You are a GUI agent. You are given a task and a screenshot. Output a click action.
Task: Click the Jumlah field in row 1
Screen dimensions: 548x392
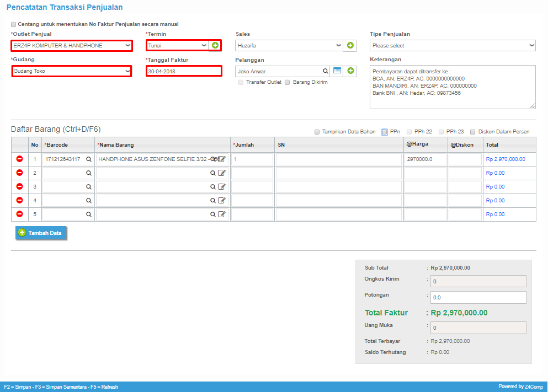(x=252, y=159)
